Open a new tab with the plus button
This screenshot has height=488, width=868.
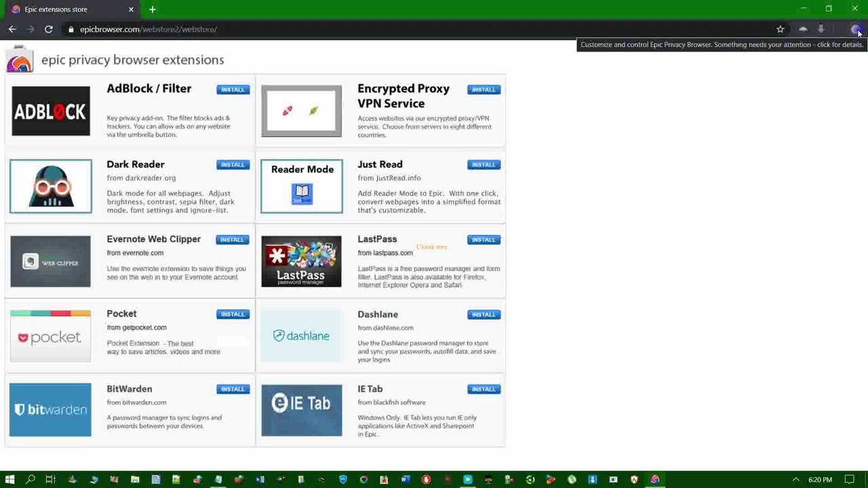point(153,9)
